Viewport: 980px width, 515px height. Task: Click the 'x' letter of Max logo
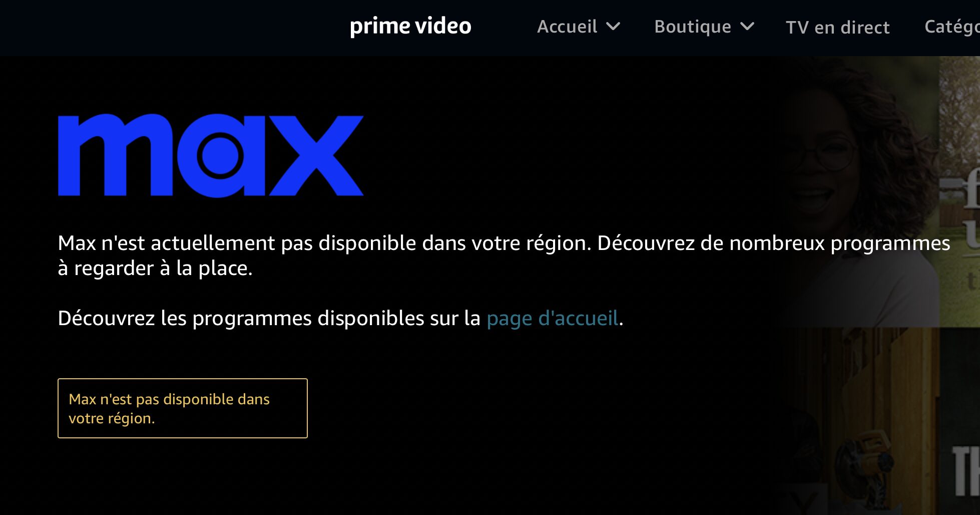tap(316, 156)
